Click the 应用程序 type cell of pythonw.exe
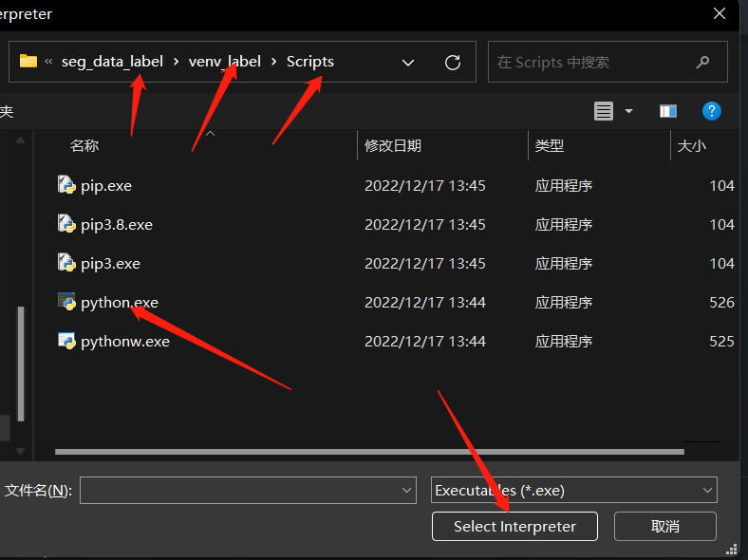This screenshot has height=560, width=748. 564,342
